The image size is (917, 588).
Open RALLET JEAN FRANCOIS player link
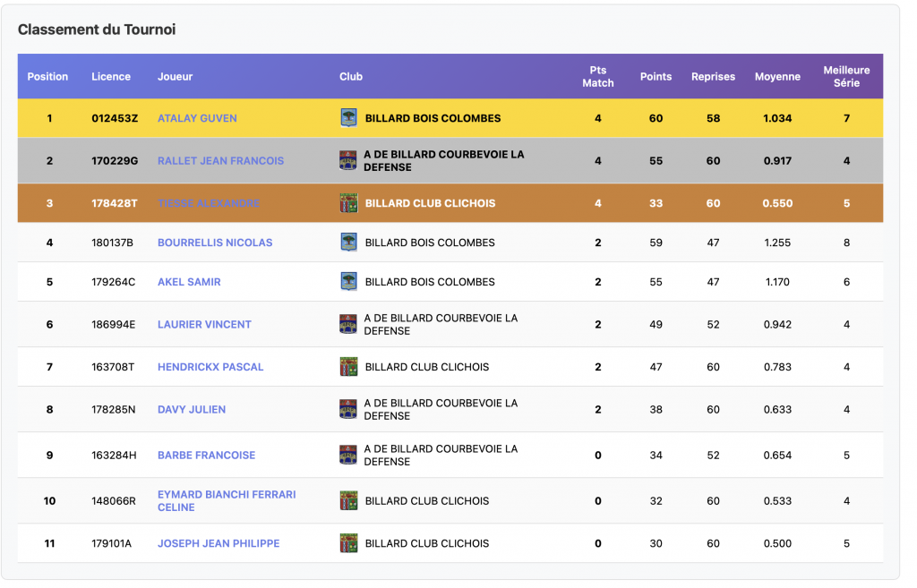click(x=220, y=161)
